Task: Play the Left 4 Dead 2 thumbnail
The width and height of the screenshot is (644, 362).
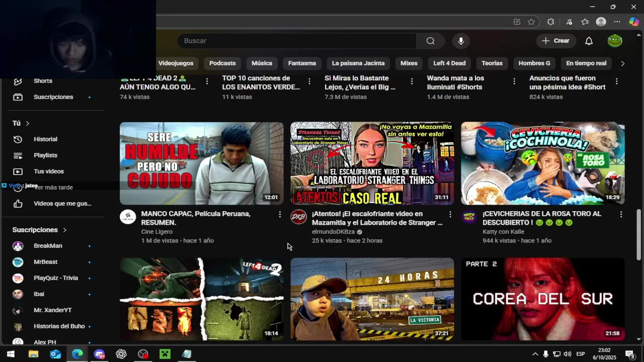Action: [x=202, y=299]
